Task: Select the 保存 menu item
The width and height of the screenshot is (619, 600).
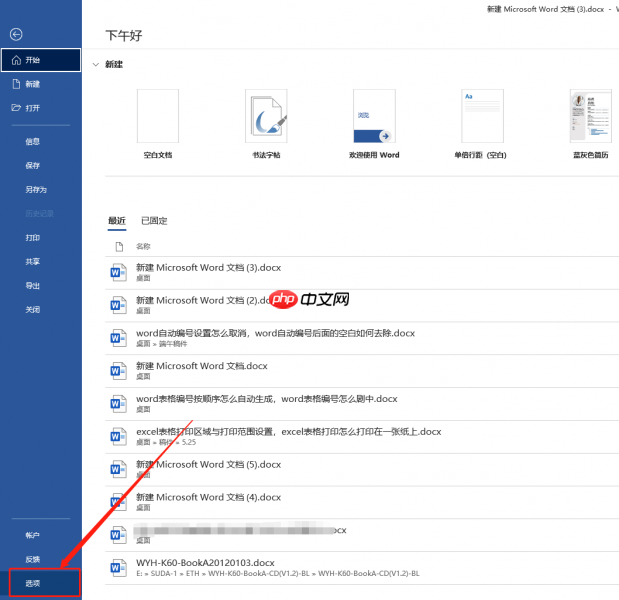Action: [32, 165]
